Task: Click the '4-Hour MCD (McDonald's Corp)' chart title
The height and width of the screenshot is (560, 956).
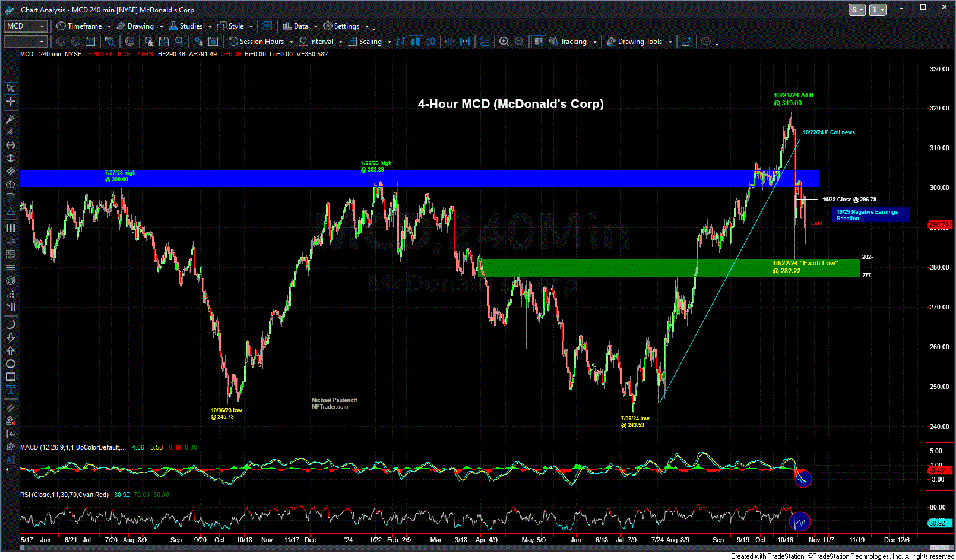Action: [x=511, y=104]
